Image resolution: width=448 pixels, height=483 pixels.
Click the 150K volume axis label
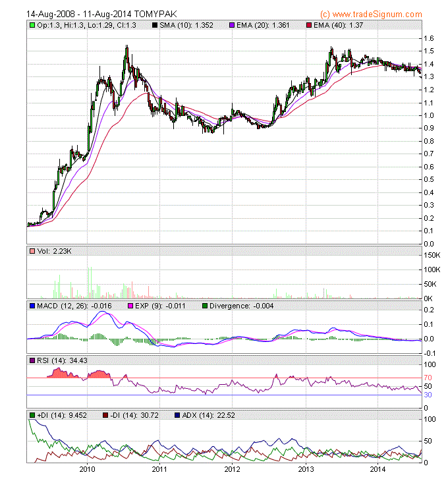(x=432, y=255)
